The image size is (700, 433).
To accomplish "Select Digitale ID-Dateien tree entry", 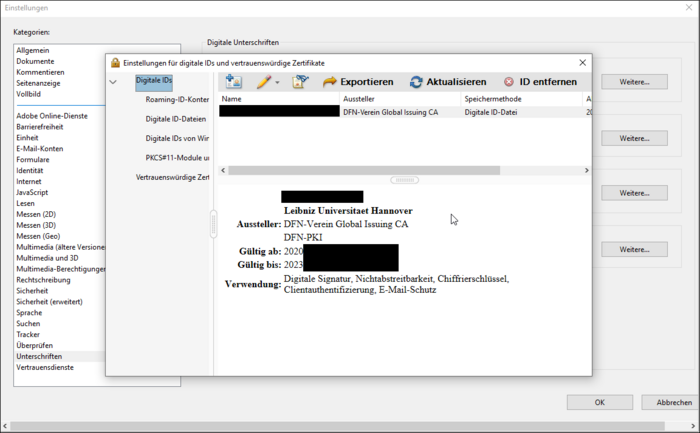I will point(176,119).
